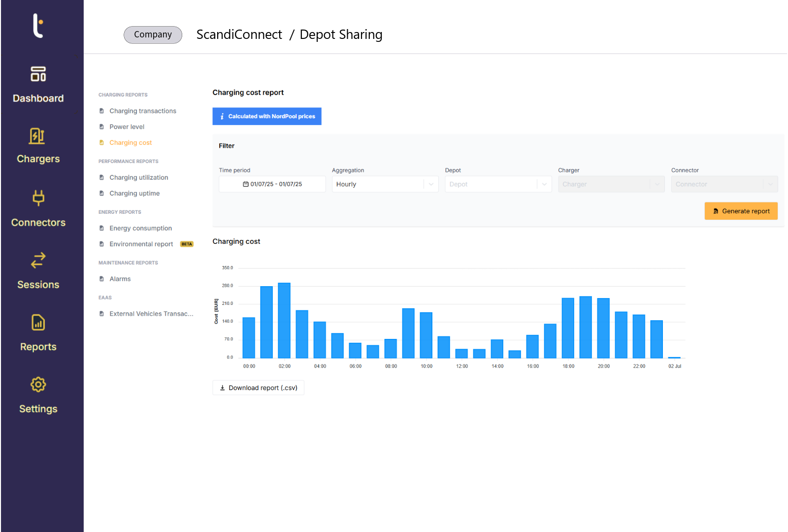Screen dimensions: 788x532
Task: Click the Time period date field
Action: pos(272,184)
